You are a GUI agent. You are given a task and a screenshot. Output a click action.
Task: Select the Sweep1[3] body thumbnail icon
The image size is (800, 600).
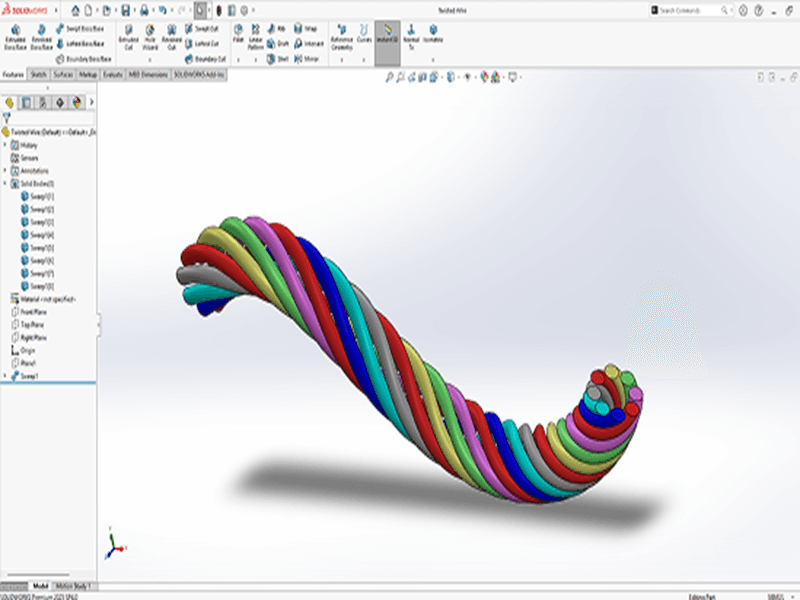(22, 219)
